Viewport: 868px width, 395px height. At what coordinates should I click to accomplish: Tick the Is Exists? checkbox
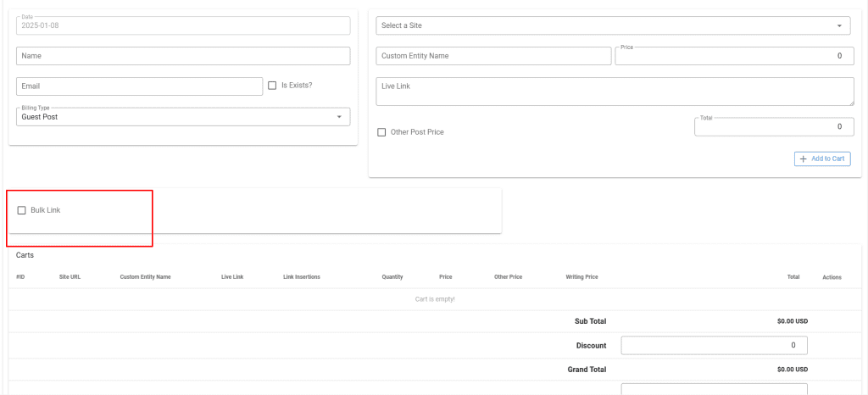(272, 86)
